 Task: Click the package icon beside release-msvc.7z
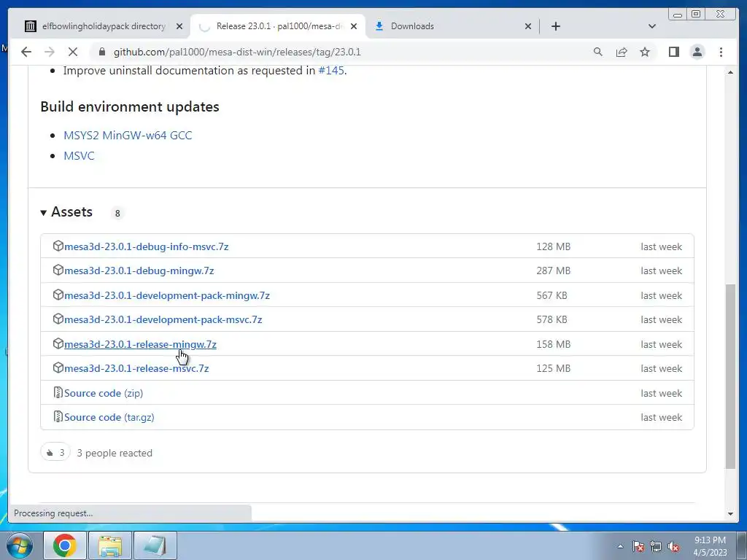tap(58, 367)
